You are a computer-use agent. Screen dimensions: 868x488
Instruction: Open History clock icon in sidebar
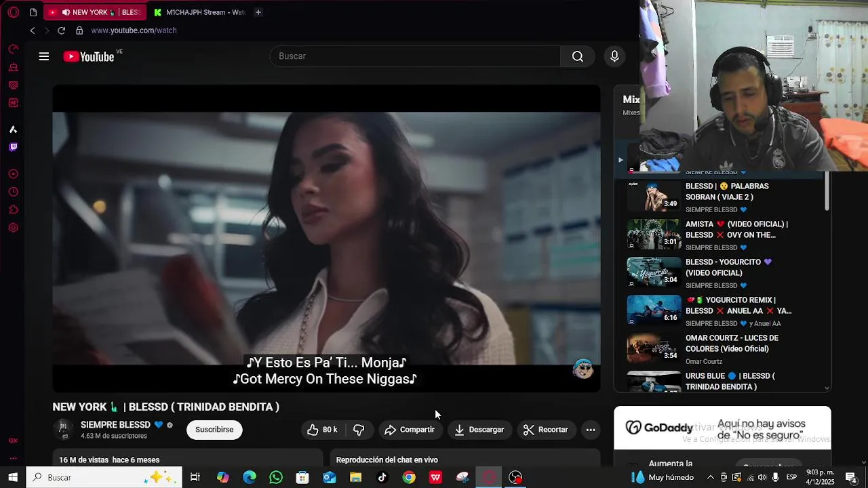tap(13, 192)
